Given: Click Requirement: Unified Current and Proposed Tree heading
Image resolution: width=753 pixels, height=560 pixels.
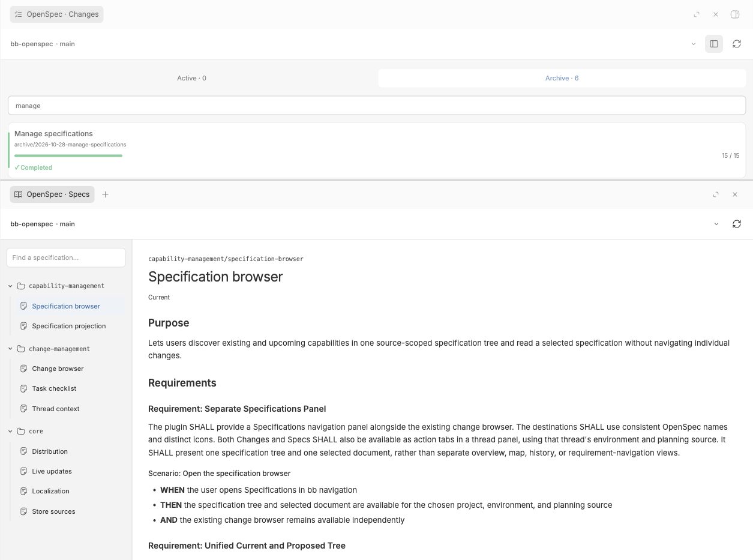Looking at the screenshot, I should (247, 546).
